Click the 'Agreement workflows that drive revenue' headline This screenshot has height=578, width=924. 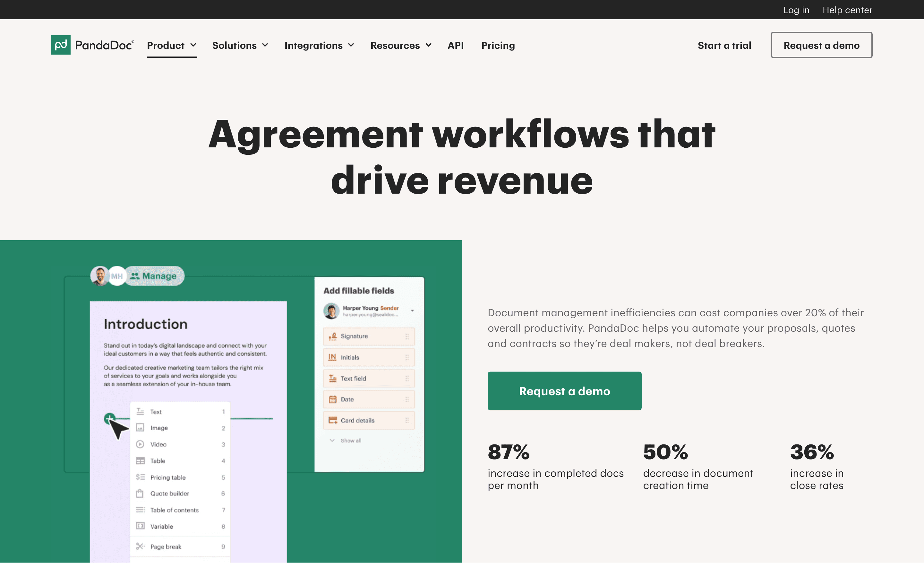coord(462,157)
